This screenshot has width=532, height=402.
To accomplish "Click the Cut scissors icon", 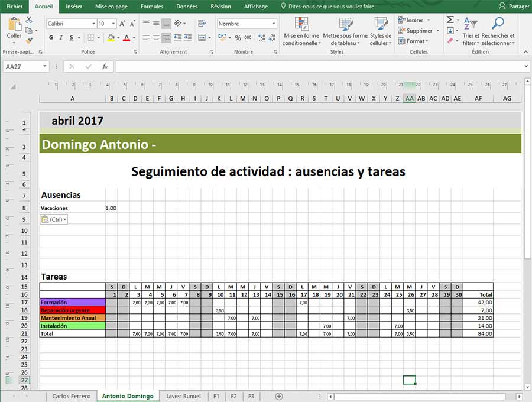I will [29, 20].
